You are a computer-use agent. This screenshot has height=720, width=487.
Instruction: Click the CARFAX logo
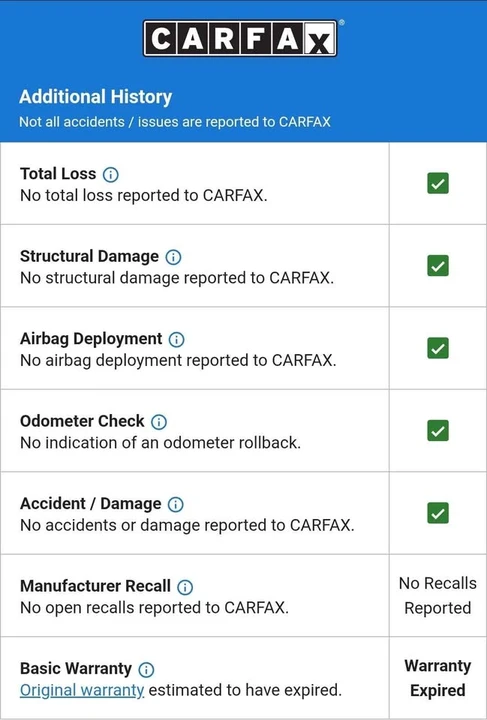coord(241,38)
